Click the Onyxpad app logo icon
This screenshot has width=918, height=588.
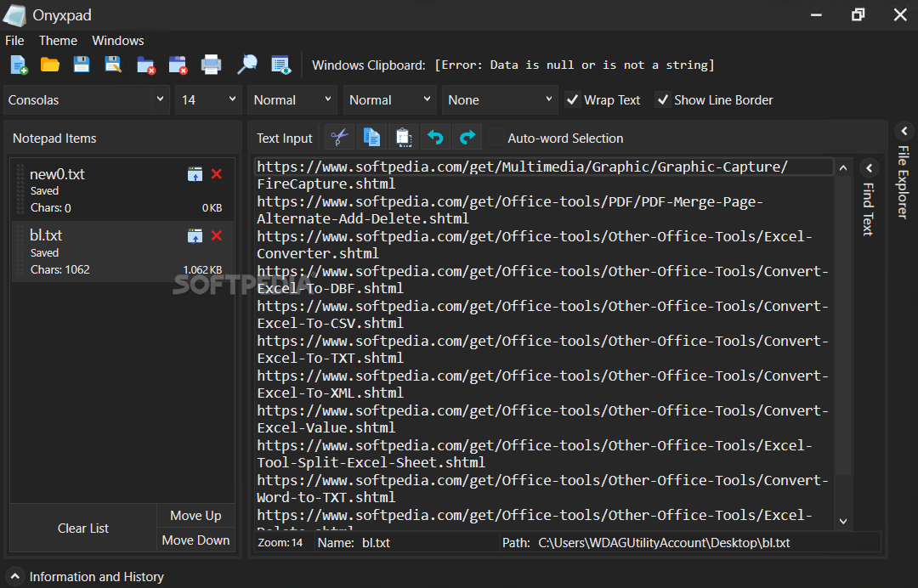(x=14, y=15)
